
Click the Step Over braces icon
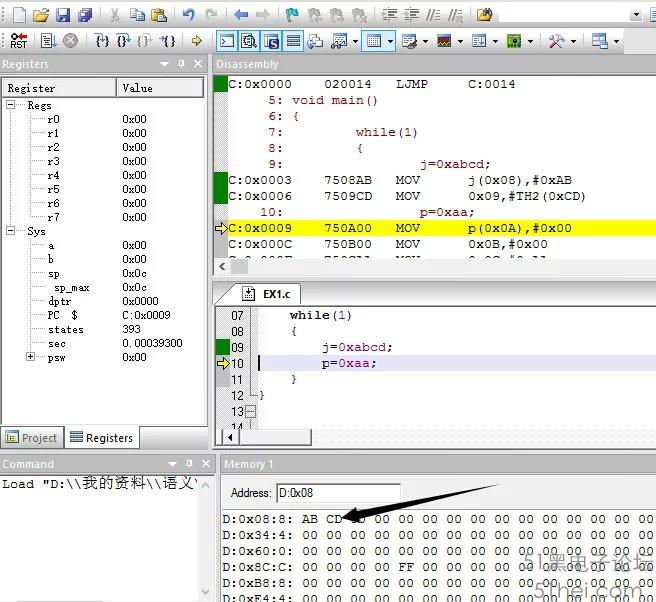124,41
